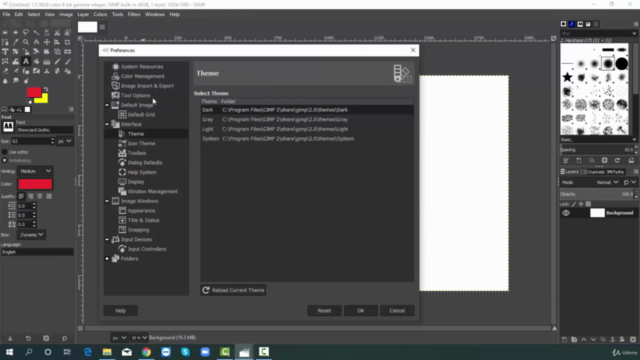The image size is (640, 360).
Task: Click Restore tool preset icon at bottom left
Action: point(28,338)
